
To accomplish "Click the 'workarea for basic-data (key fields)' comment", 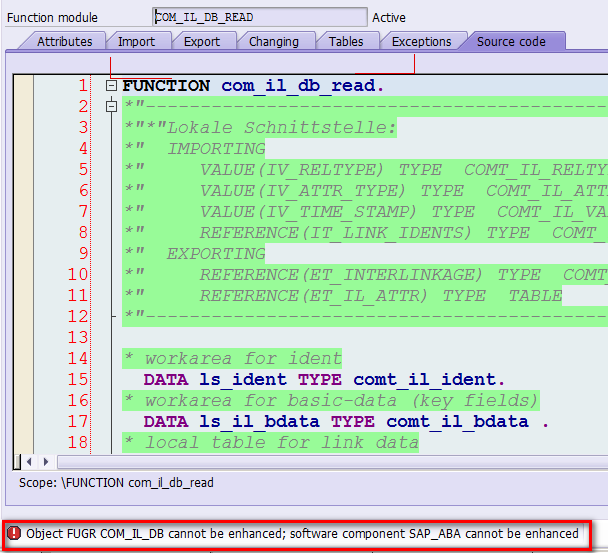I will coord(331,400).
